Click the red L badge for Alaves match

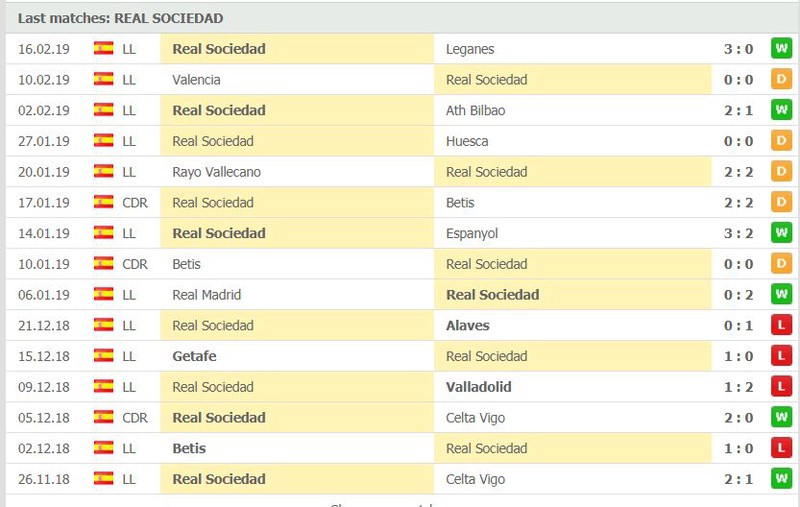click(x=781, y=325)
